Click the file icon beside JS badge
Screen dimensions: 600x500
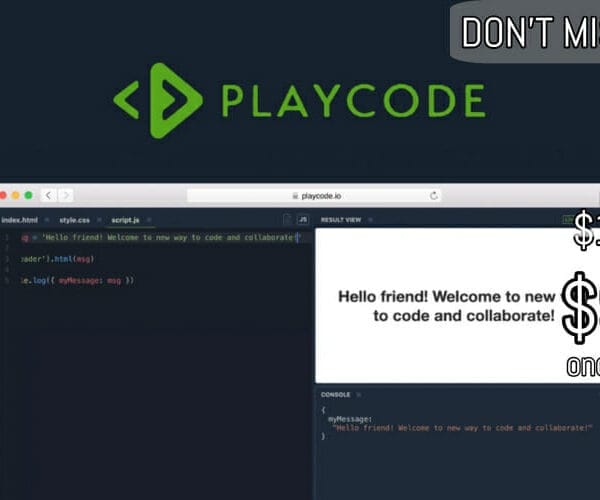287,220
